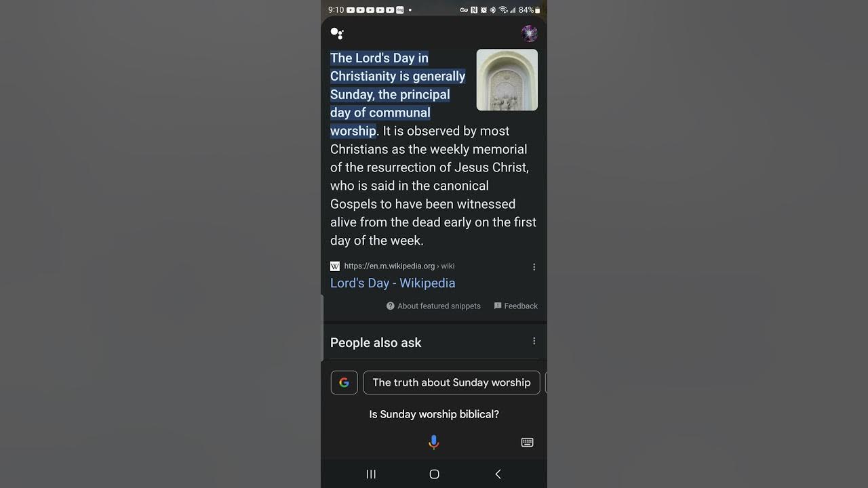
Task: Open the Lord's Day - Wikipedia link
Action: point(393,283)
